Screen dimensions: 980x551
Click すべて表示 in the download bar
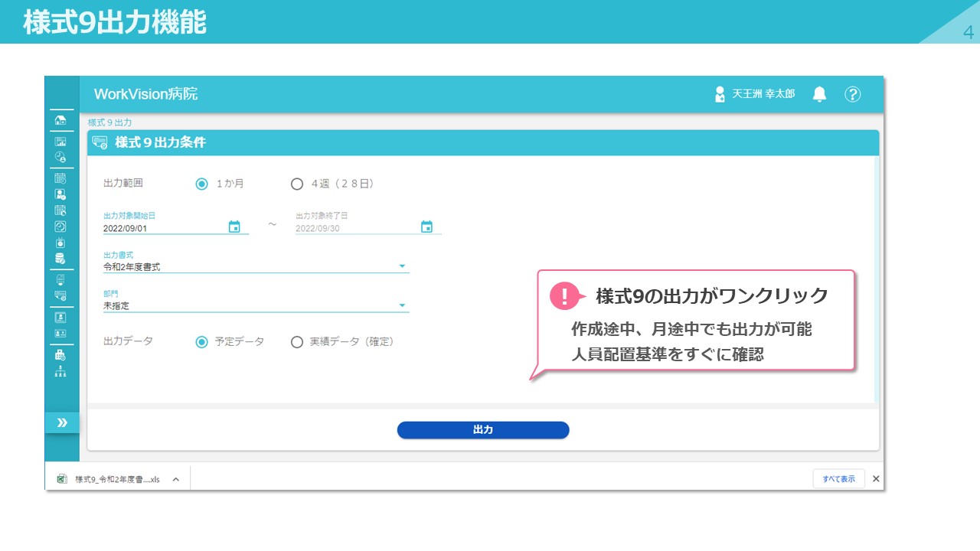[838, 479]
